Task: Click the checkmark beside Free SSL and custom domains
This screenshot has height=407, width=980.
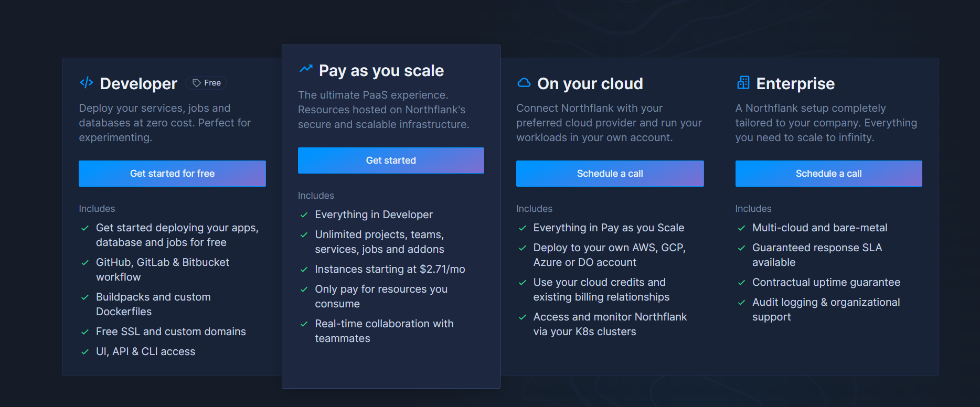Action: (85, 332)
